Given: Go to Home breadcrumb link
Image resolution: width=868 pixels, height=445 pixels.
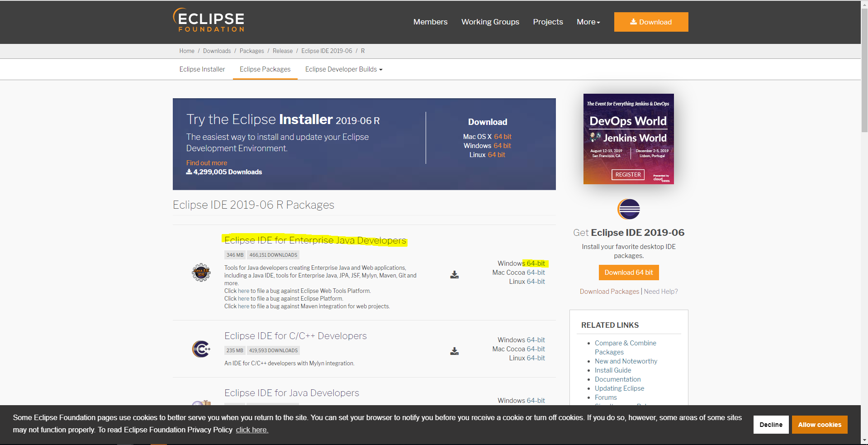Looking at the screenshot, I should pyautogui.click(x=187, y=51).
